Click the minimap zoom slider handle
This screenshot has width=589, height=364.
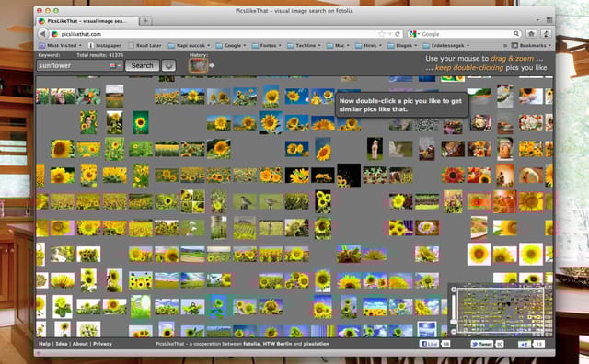(454, 321)
